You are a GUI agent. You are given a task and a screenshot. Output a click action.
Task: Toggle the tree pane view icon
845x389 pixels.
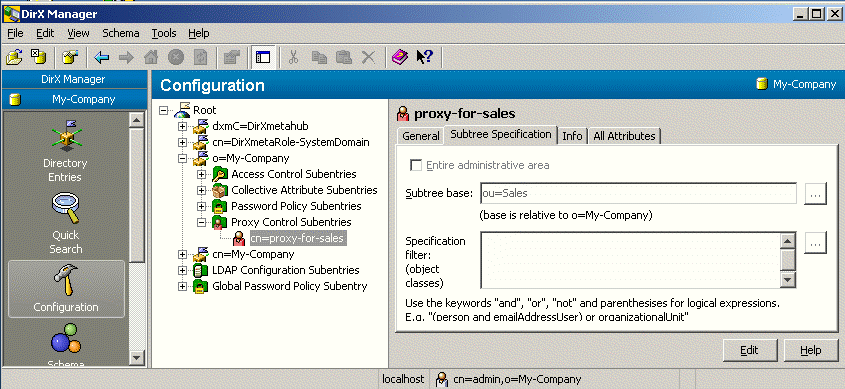click(263, 57)
